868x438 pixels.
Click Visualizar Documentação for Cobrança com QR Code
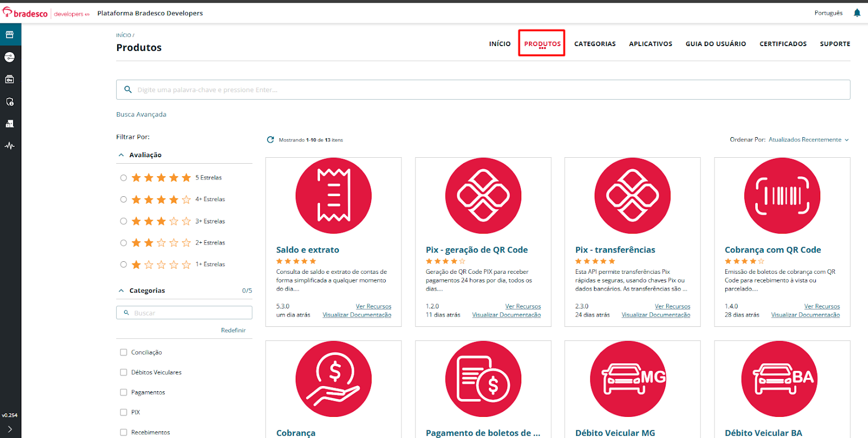pyautogui.click(x=806, y=315)
